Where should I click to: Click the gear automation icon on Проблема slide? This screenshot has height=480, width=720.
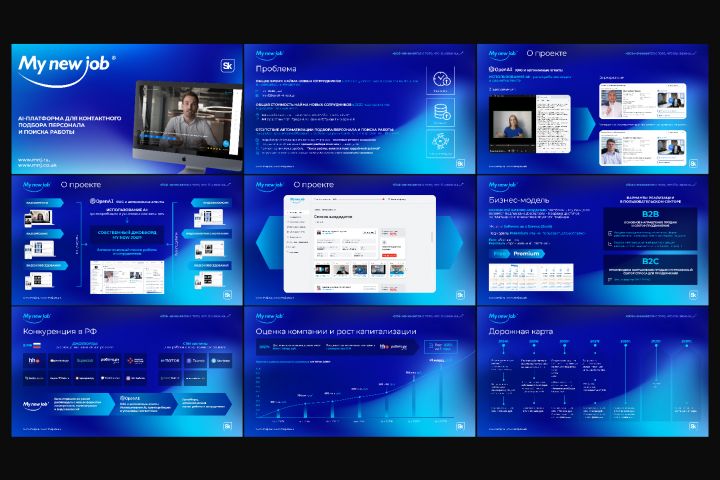coord(440,143)
